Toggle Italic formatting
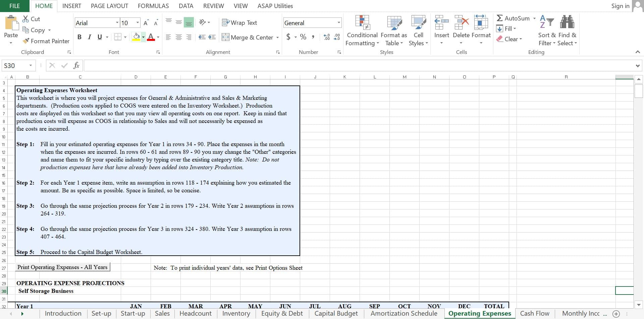The width and height of the screenshot is (644, 319). (x=90, y=37)
